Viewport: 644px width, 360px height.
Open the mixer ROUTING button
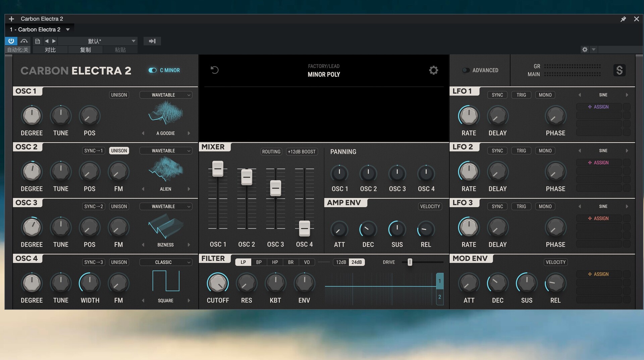[271, 152]
